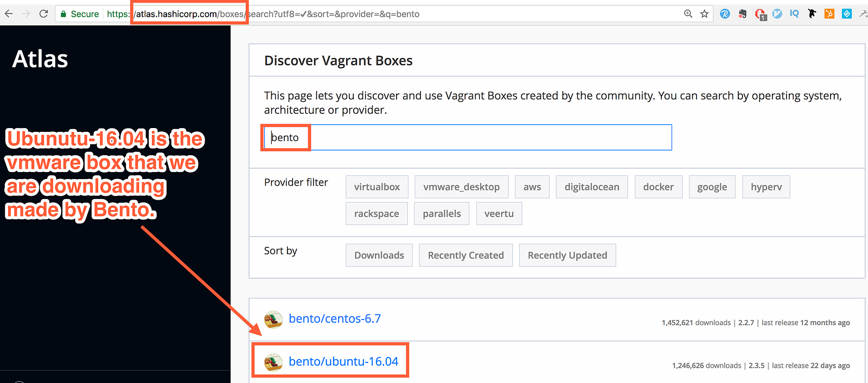Open the bento/ubuntu-16.04 box link
868x383 pixels.
[x=343, y=361]
